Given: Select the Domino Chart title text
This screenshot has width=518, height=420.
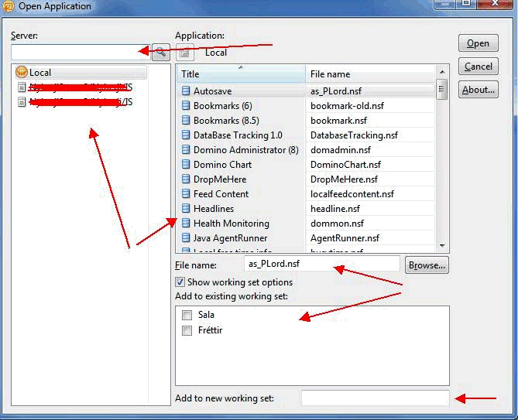Looking at the screenshot, I should click(x=222, y=165).
